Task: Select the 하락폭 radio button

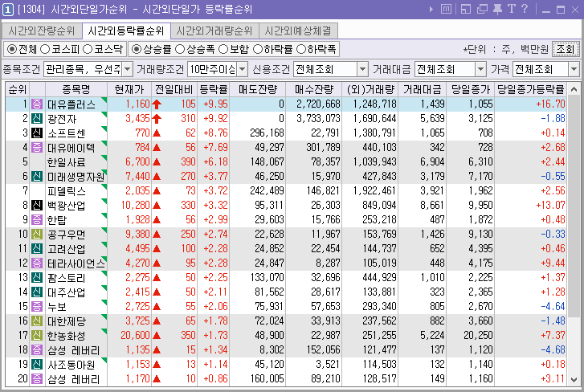Action: [301, 49]
